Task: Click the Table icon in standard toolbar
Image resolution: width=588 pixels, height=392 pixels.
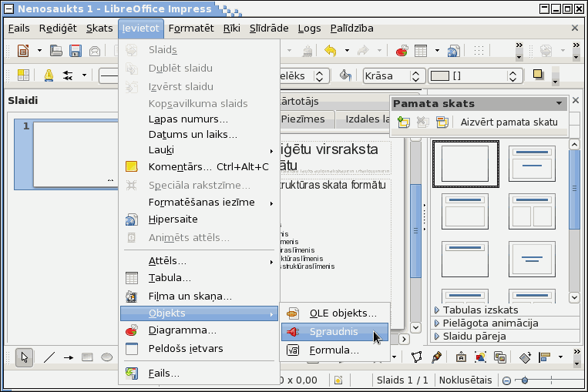Action: (x=421, y=50)
